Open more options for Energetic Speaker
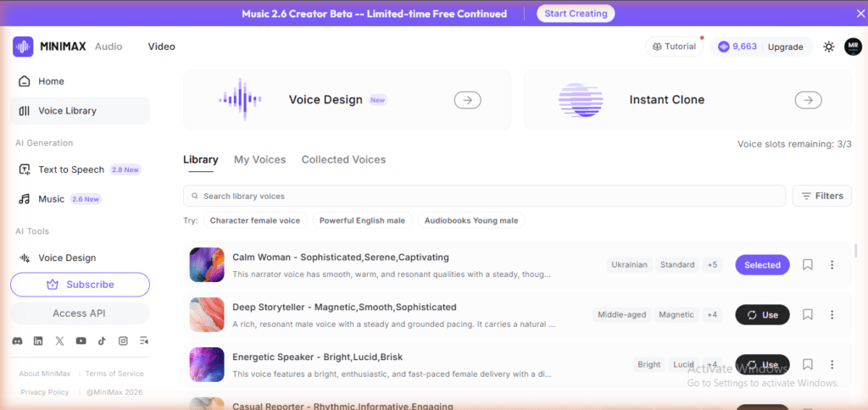This screenshot has height=410, width=868. [x=832, y=364]
